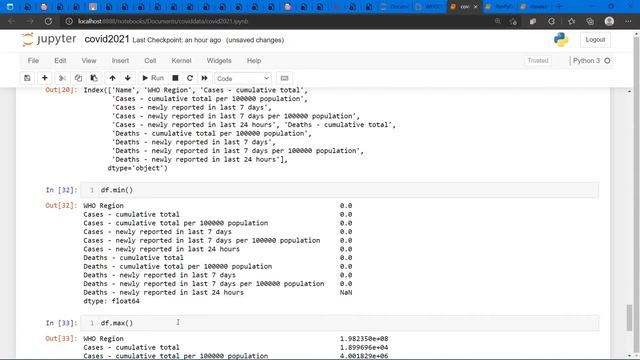640x360 pixels.
Task: Open the cell type Code dropdown
Action: coord(243,78)
